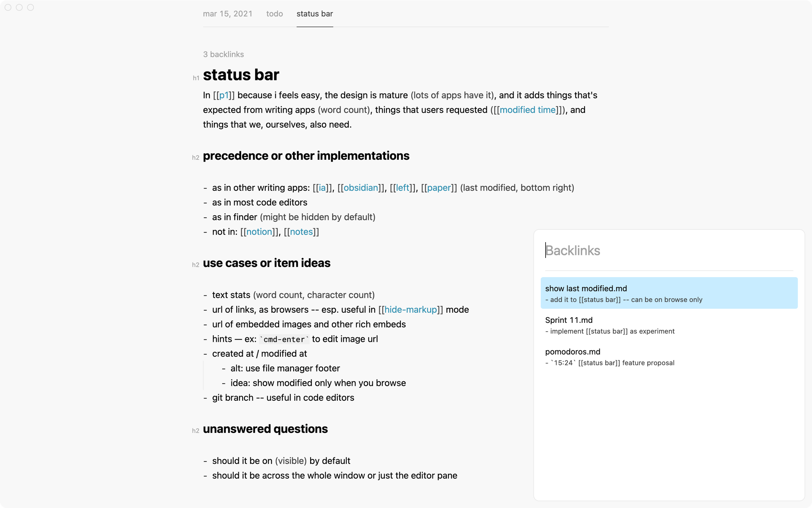Open the [[obsidian]] link
The height and width of the screenshot is (508, 812).
[x=361, y=188]
